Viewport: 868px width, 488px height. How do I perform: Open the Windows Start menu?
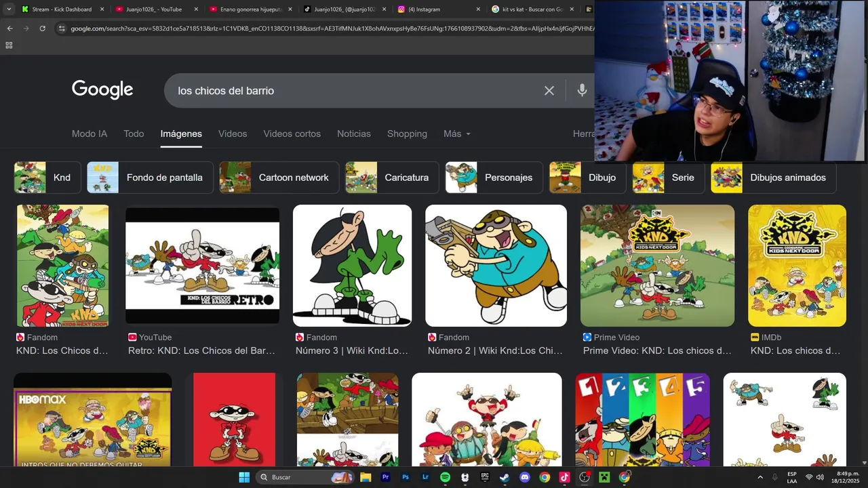point(244,477)
